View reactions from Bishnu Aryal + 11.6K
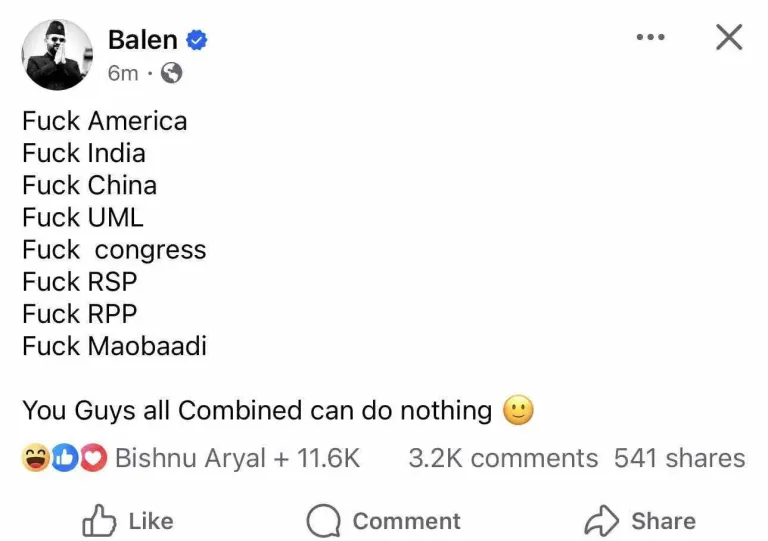Screen dimensions: 768x541 [237, 459]
